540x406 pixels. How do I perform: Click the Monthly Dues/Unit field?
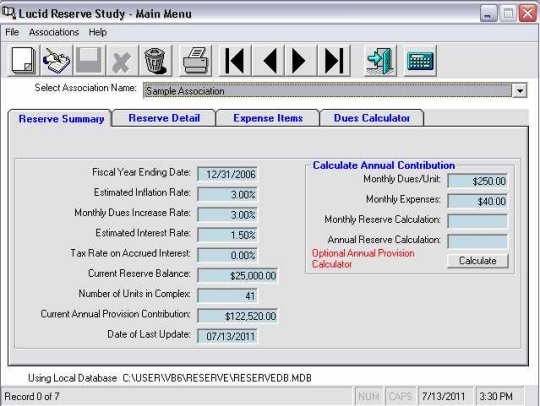(x=477, y=181)
